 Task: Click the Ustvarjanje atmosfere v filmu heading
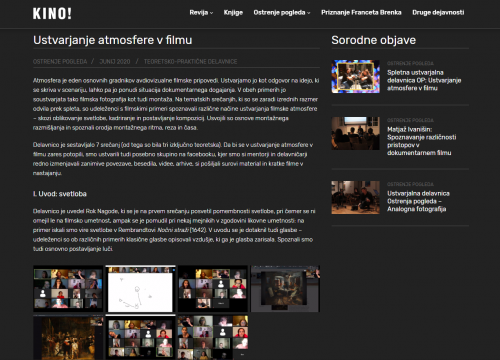113,40
